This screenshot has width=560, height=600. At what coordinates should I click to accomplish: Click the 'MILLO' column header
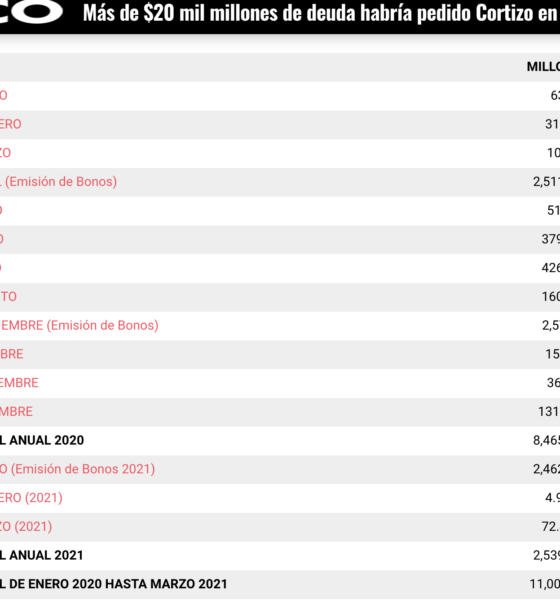pos(543,67)
